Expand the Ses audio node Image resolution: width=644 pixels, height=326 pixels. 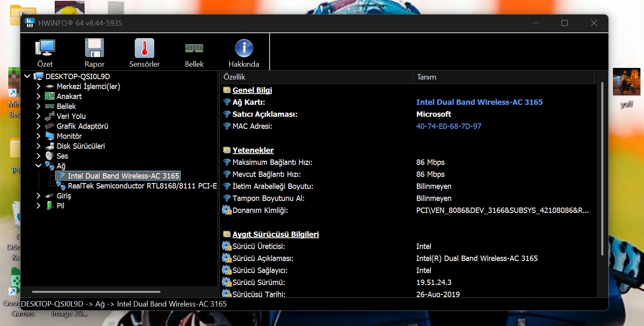click(39, 156)
